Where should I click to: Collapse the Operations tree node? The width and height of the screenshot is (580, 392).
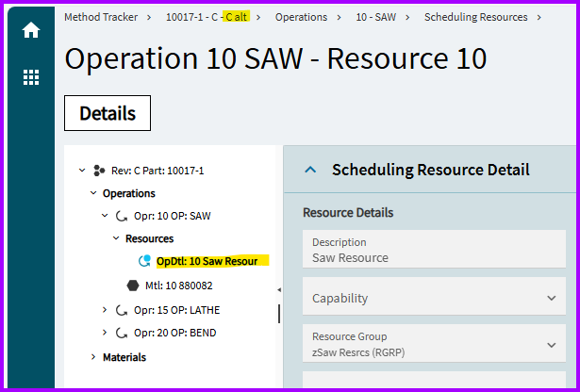[x=93, y=193]
